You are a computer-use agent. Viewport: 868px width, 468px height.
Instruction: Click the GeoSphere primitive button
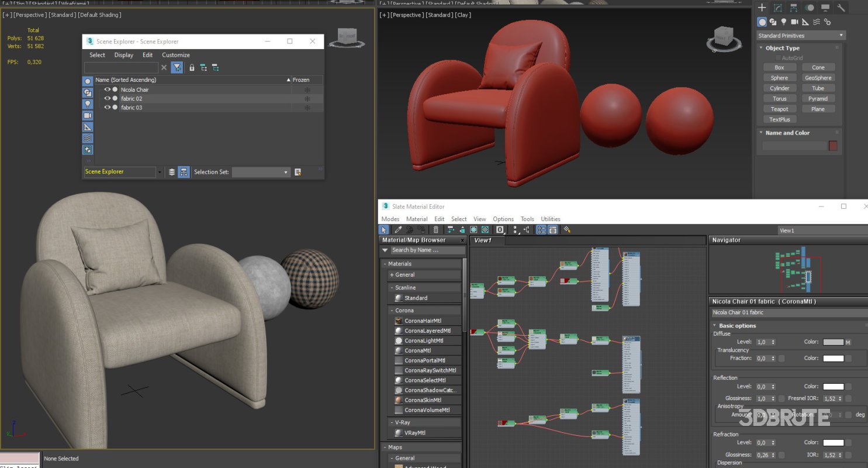818,78
